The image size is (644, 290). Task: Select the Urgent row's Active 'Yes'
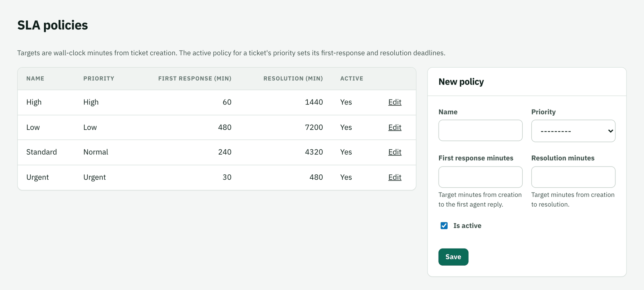point(346,177)
